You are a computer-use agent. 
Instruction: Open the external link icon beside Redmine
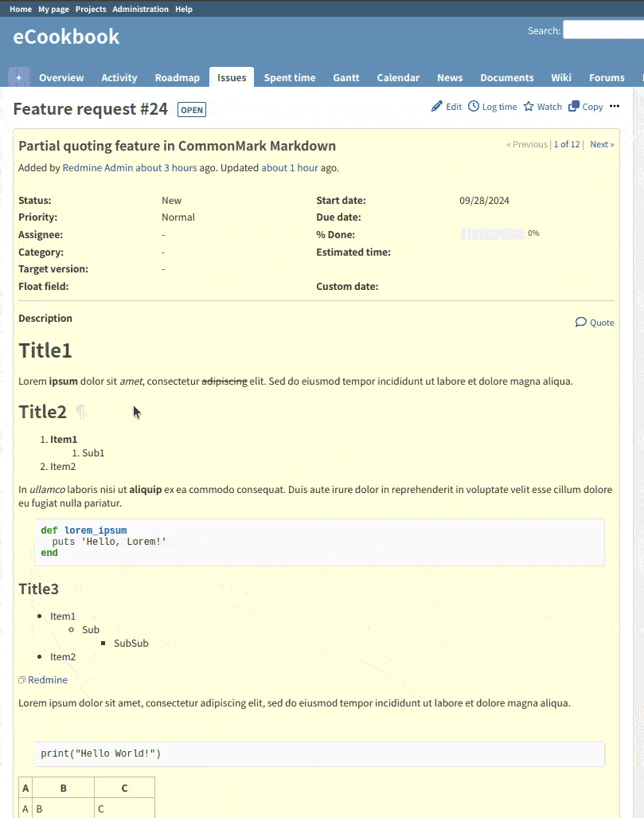point(21,679)
